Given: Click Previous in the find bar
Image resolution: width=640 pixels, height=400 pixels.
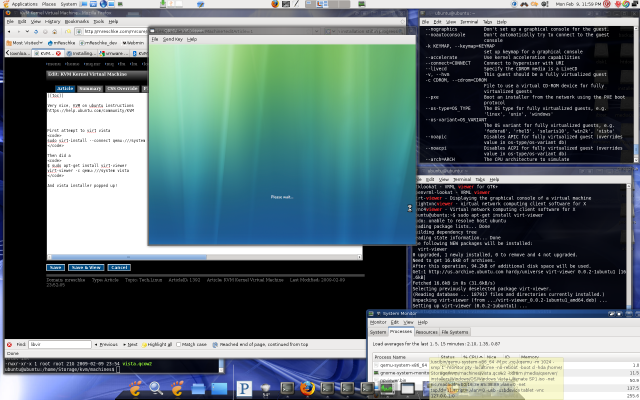Looking at the screenshot, I should [106, 344].
